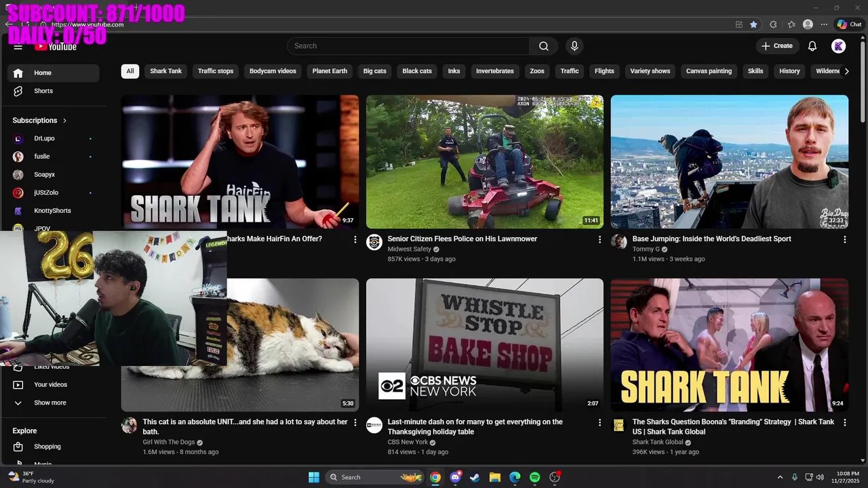Viewport: 868px width, 488px height.
Task: Open more options for the cat UNIT video
Action: [x=355, y=422]
